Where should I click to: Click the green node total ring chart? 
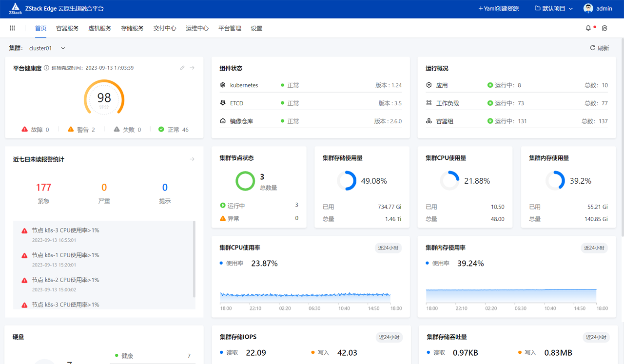pos(245,181)
